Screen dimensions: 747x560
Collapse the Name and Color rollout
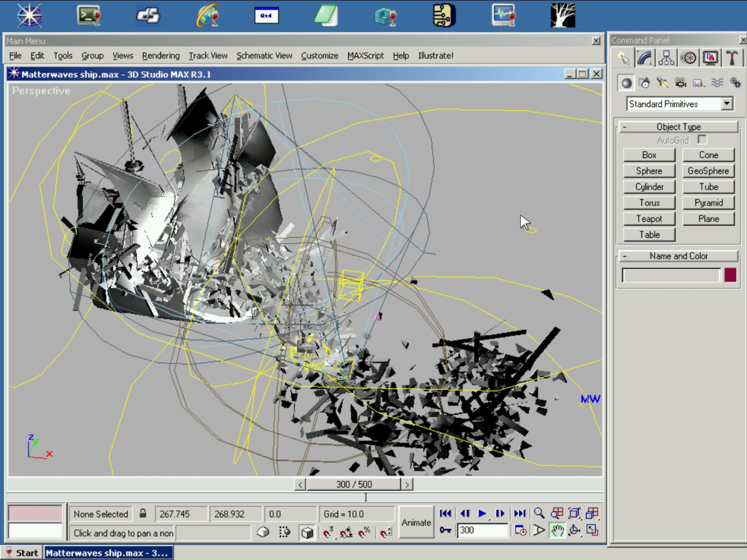click(678, 256)
